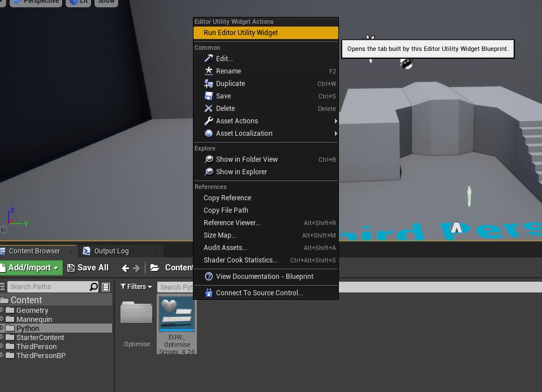Click the Content Browser tab grid icon
542x392 pixels.
[3, 251]
